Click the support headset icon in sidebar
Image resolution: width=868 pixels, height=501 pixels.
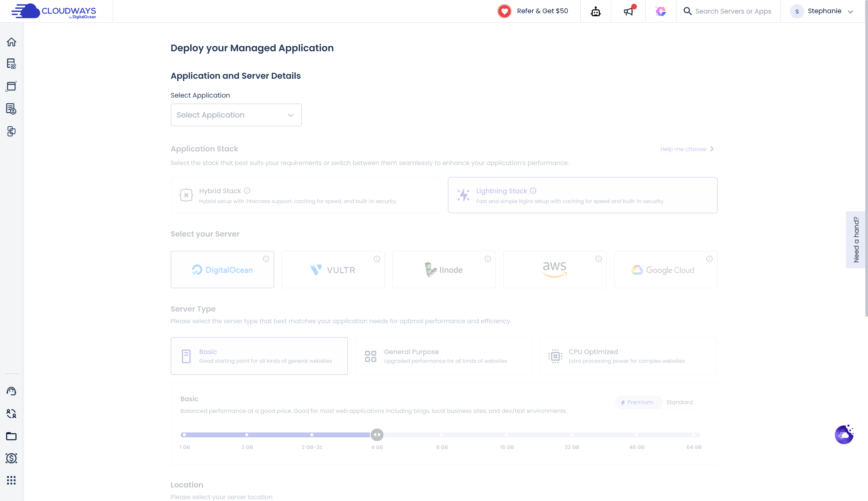coord(11,391)
